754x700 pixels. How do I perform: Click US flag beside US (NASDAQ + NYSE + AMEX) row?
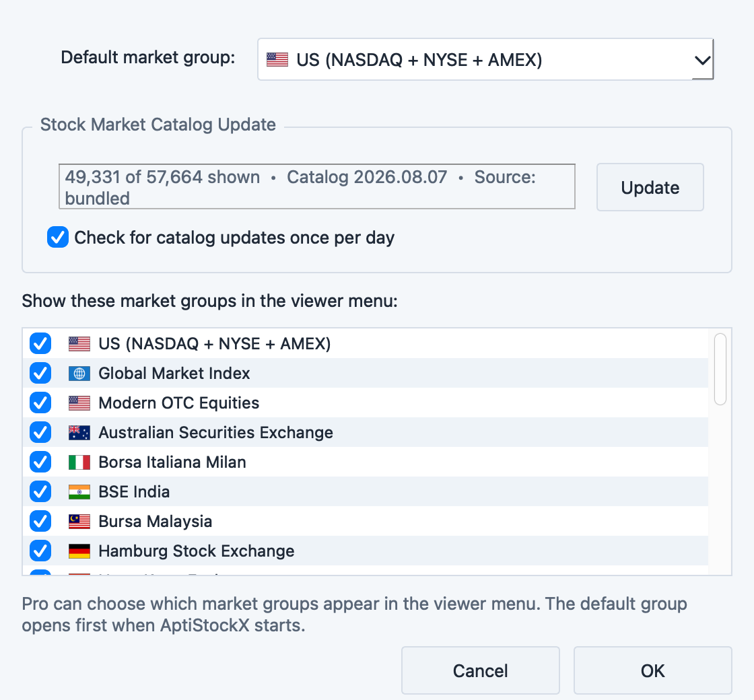tap(79, 344)
